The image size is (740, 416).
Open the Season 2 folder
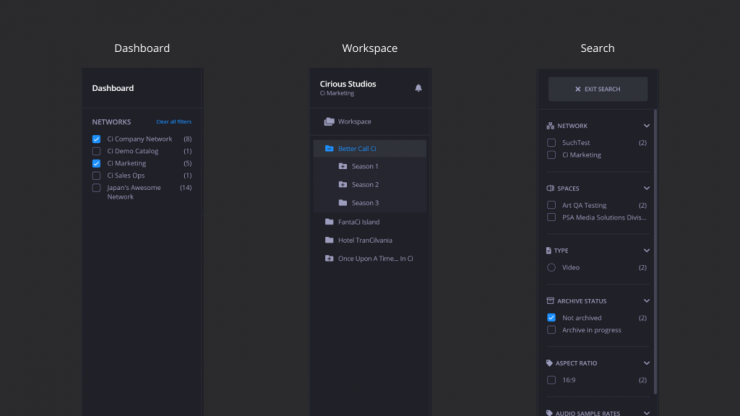(x=364, y=185)
